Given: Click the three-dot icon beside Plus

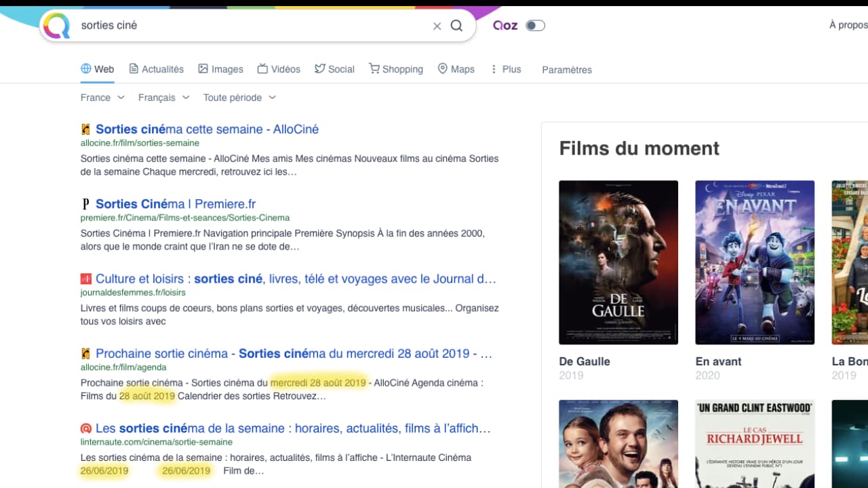Looking at the screenshot, I should (494, 69).
